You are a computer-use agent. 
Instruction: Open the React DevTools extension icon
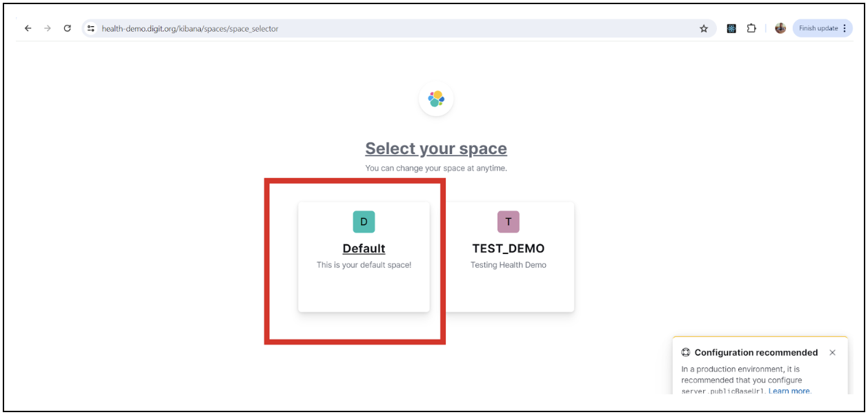pyautogui.click(x=731, y=28)
